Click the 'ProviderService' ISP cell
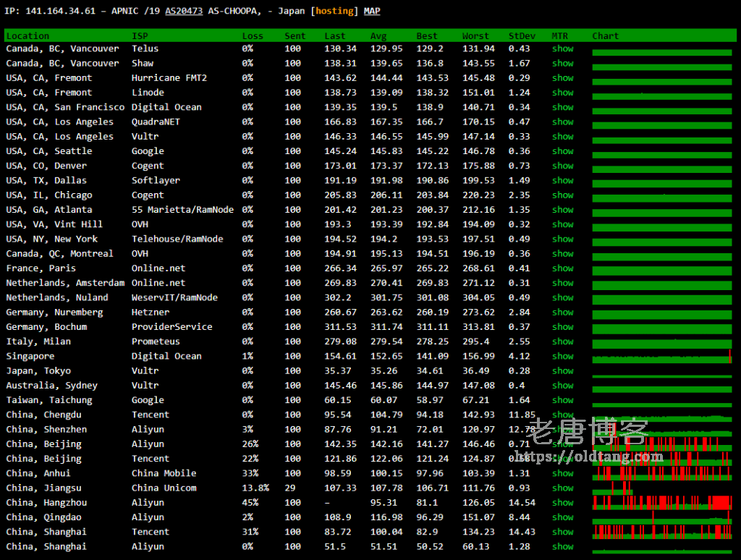741x560 pixels. tap(172, 327)
